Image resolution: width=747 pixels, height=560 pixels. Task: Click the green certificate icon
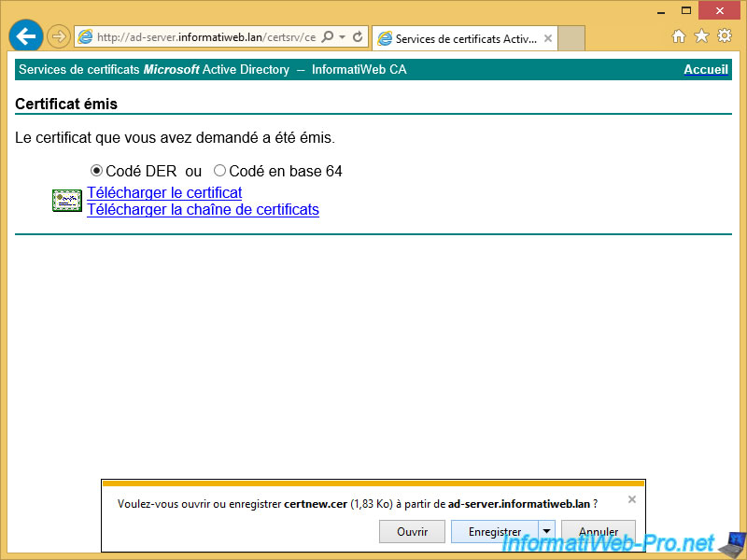[66, 201]
